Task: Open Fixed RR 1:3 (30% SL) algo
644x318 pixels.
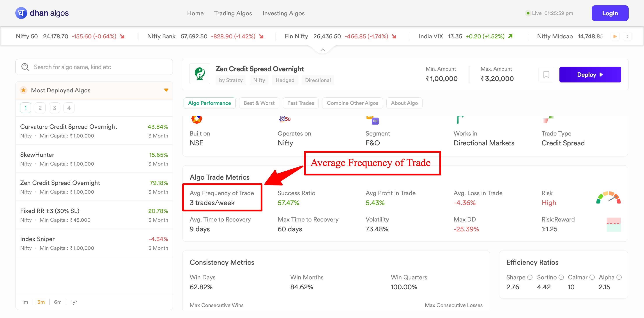Action: click(94, 215)
